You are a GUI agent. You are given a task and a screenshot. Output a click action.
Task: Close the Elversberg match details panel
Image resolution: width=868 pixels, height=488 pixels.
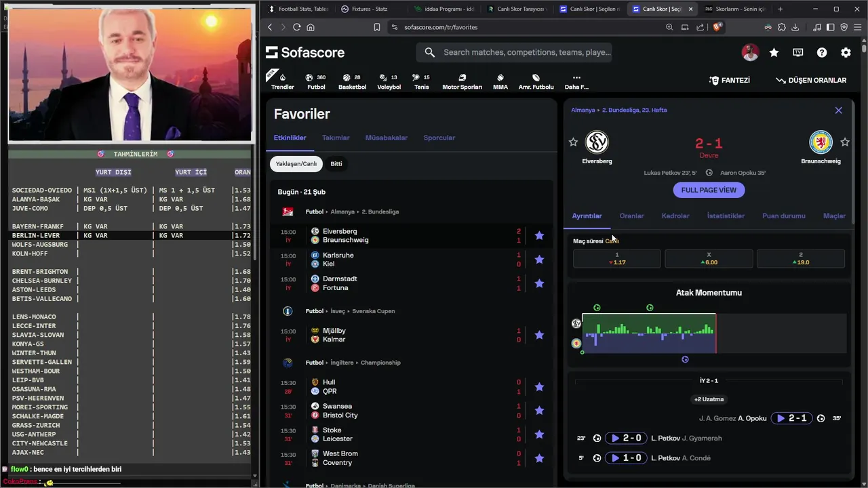click(838, 110)
